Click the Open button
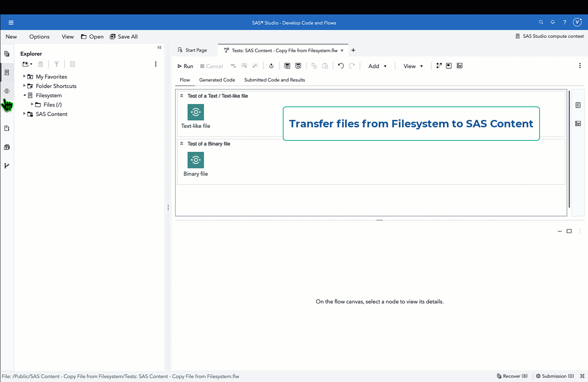588x382 pixels. [x=92, y=37]
